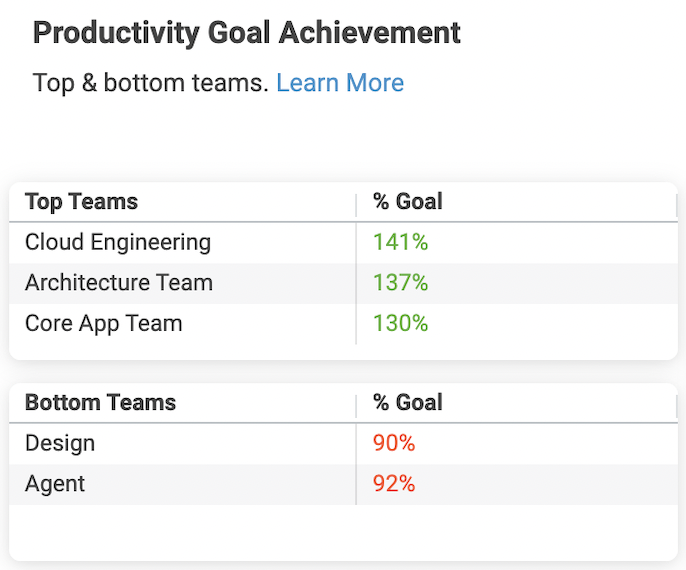Open the Learn More link

340,83
